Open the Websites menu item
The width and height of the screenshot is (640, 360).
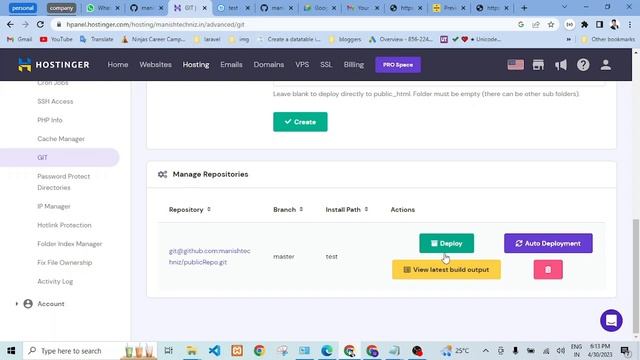click(x=156, y=64)
